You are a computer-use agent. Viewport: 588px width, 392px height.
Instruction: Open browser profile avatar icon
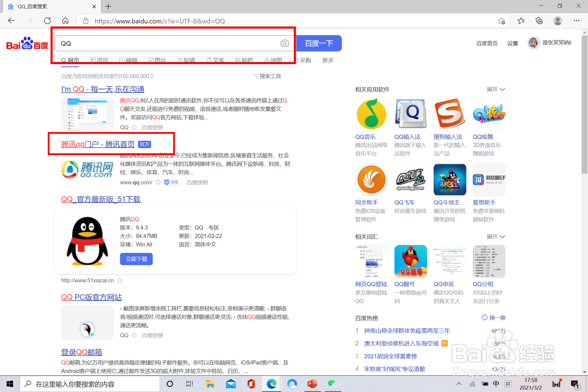[x=558, y=21]
